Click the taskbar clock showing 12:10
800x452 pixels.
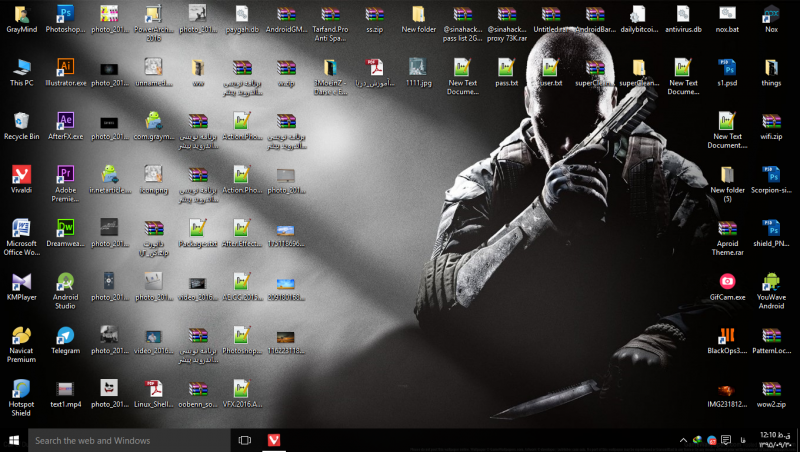point(775,440)
